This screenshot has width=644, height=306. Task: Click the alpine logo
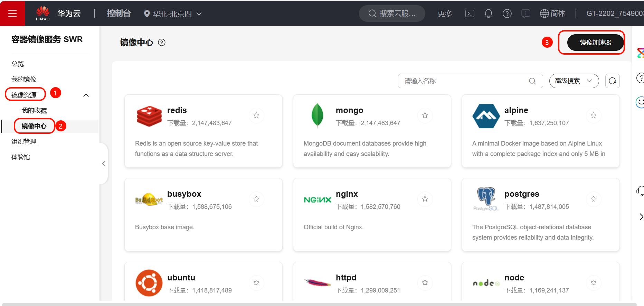(x=486, y=116)
